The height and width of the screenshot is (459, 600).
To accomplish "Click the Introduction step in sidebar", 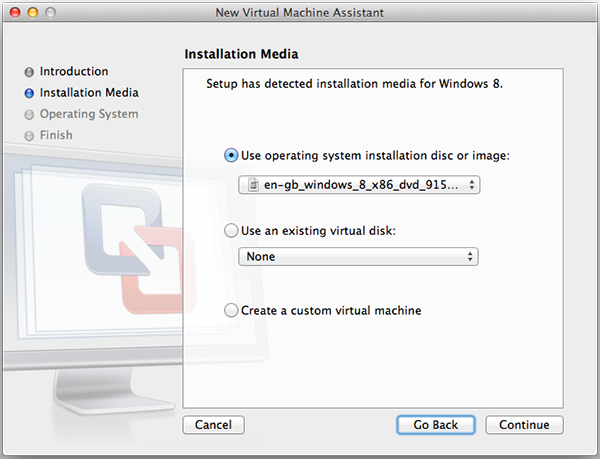I will point(74,72).
